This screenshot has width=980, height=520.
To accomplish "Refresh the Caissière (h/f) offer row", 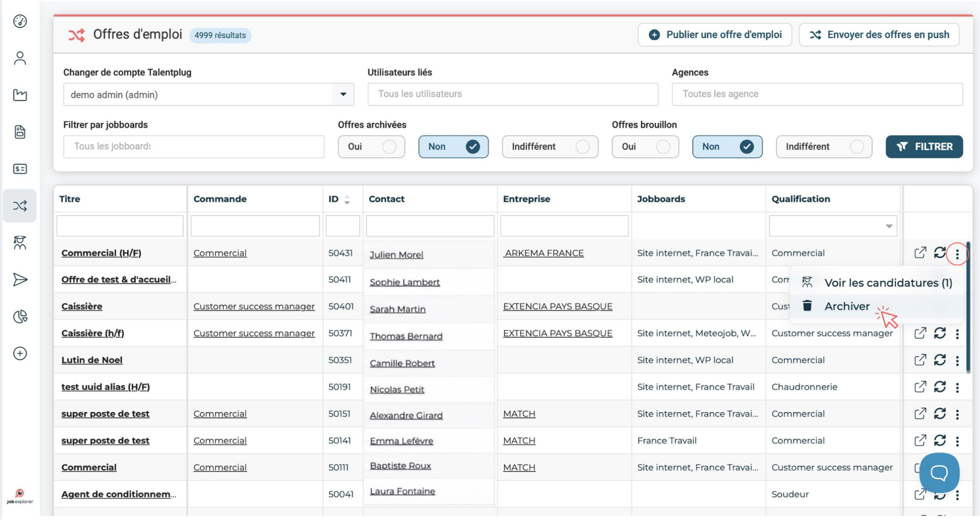I will tap(939, 333).
